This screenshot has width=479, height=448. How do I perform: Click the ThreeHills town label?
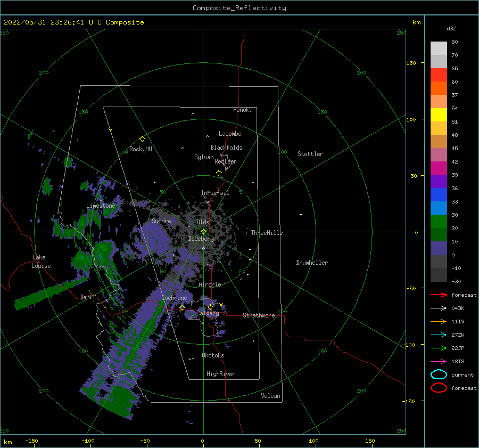point(267,233)
